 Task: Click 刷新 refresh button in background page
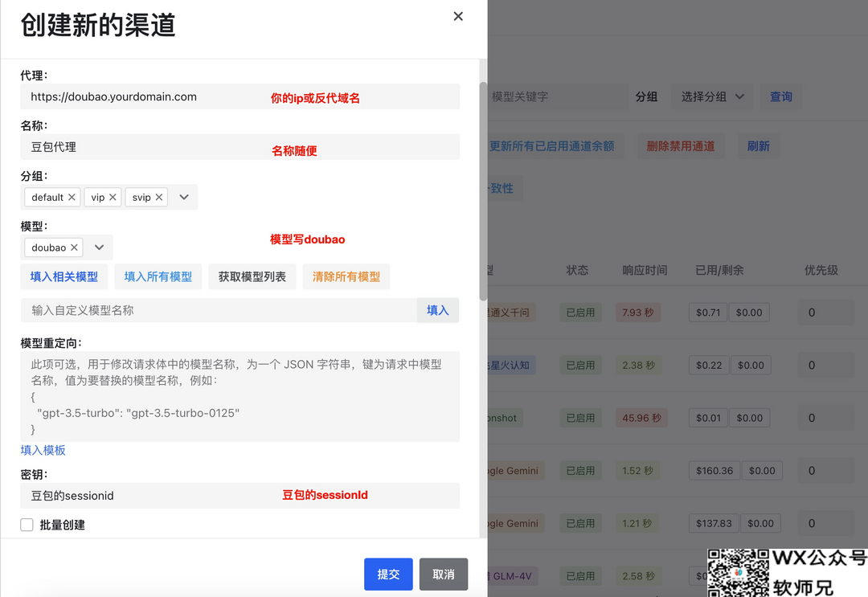(x=759, y=146)
